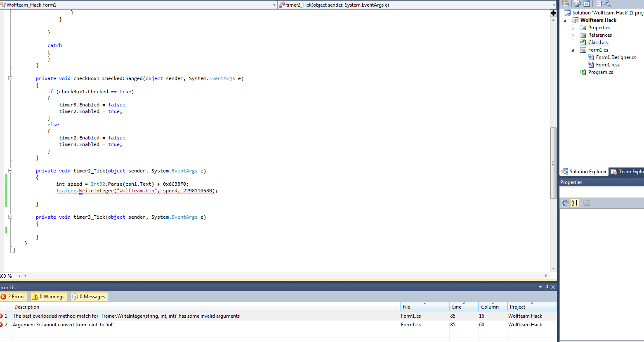Toggle Alphabetical sort in Properties panel
Screen dimensions: 644x342
click(575, 203)
